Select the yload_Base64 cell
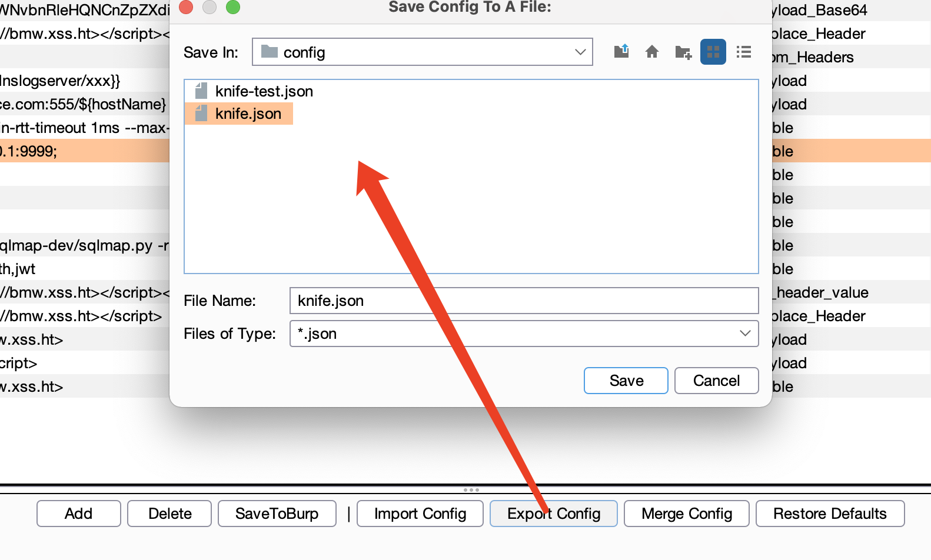931x560 pixels. tap(851, 10)
